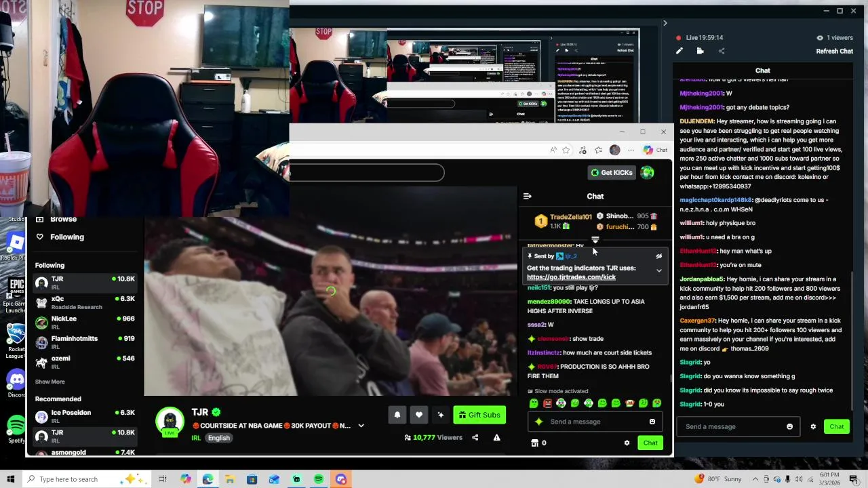Click Get KICKs button

(612, 173)
